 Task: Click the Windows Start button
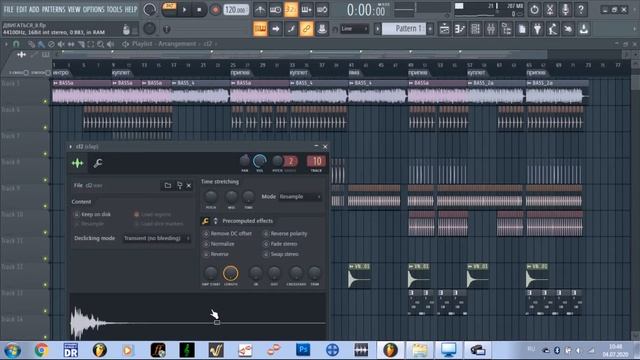[x=12, y=350]
